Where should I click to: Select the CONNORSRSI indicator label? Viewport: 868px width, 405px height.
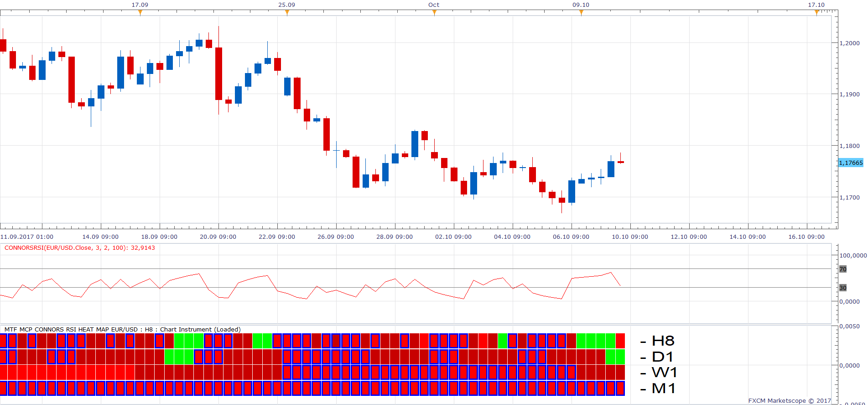[x=80, y=248]
